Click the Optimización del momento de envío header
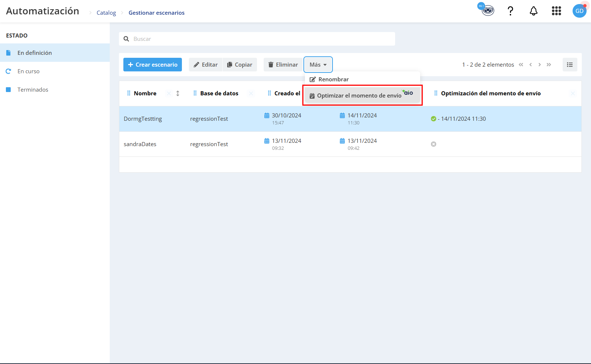Viewport: 591px width, 364px height. (x=491, y=93)
